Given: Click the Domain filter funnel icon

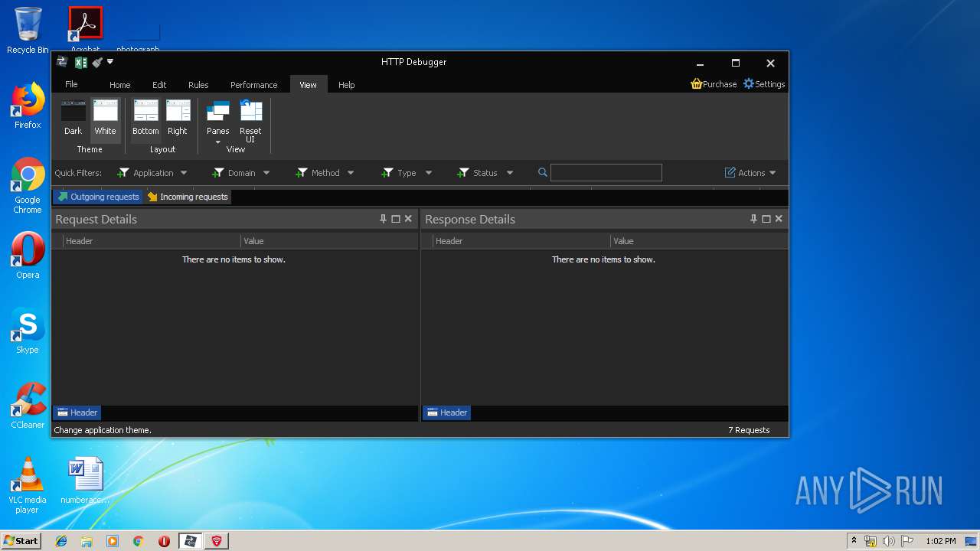Looking at the screenshot, I should [x=217, y=173].
